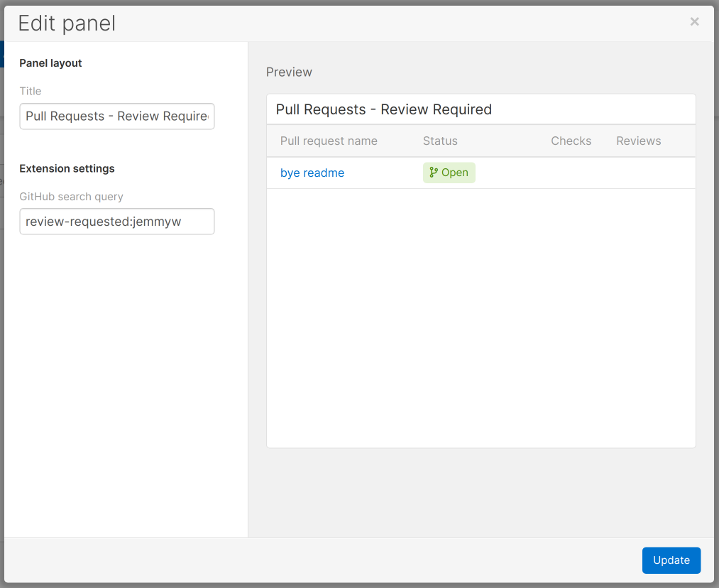719x588 pixels.
Task: Click the Panel layout heading
Action: (50, 63)
